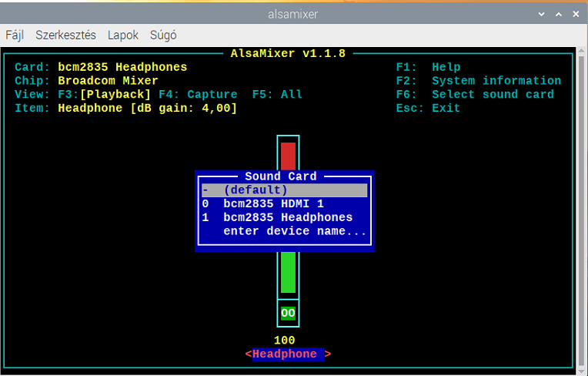This screenshot has width=588, height=376.
Task: Click the Chip name Broadcom Mixer
Action: [108, 81]
